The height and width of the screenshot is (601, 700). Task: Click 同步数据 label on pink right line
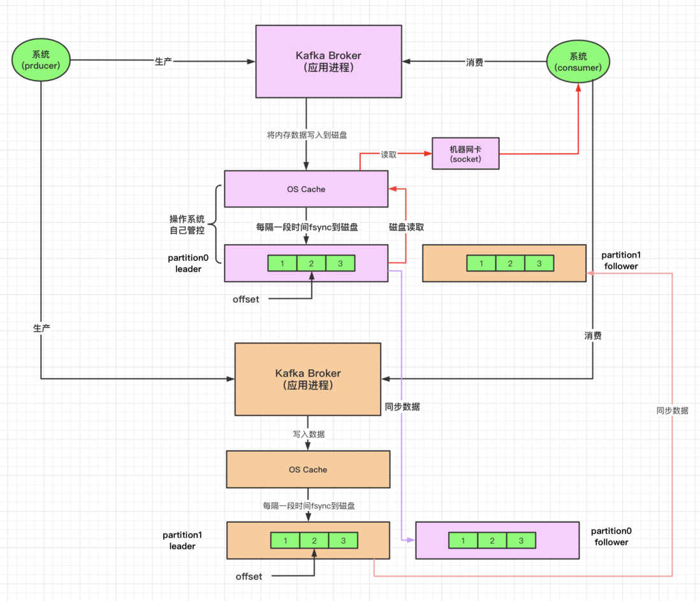[672, 410]
